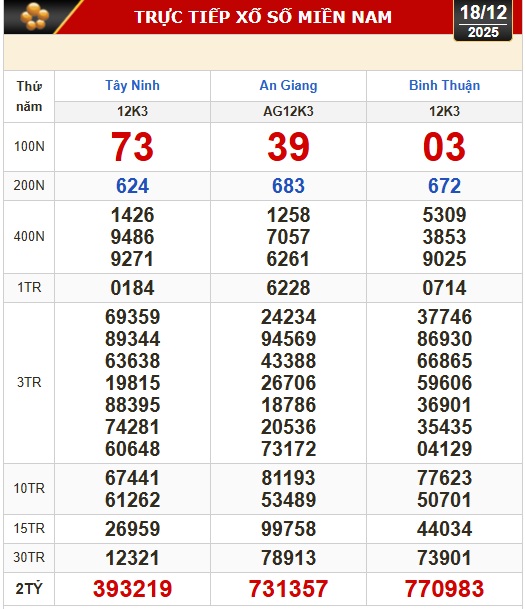
Task: Select the 3TR number 63638
Action: pos(132,361)
